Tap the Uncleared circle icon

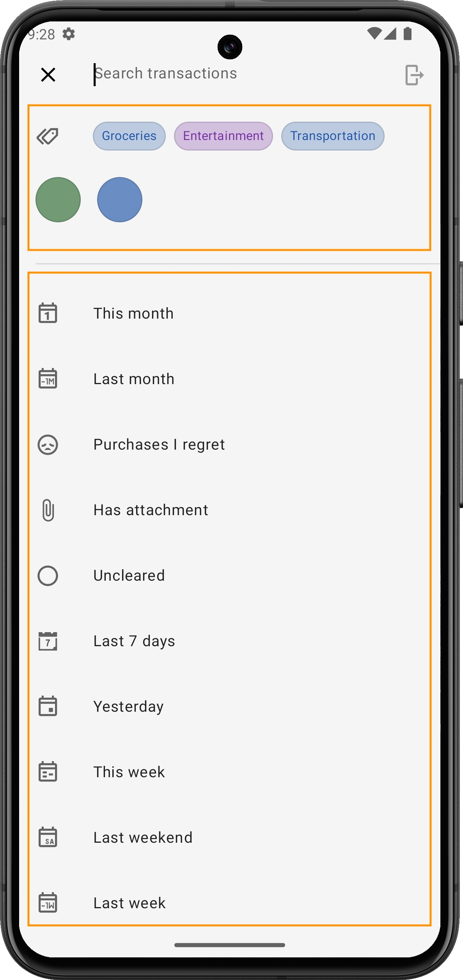pos(48,576)
